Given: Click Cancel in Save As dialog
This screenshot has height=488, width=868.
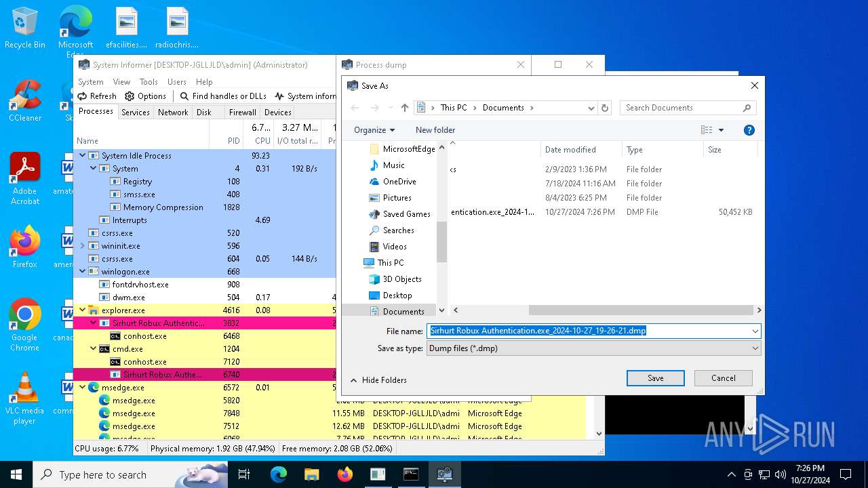Looking at the screenshot, I should click(723, 378).
